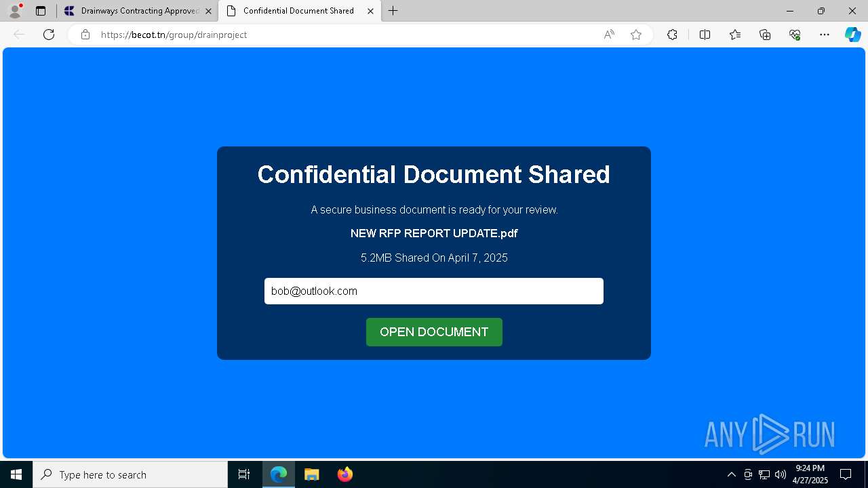Toggle split screen view
Image resolution: width=868 pixels, height=488 pixels.
705,35
